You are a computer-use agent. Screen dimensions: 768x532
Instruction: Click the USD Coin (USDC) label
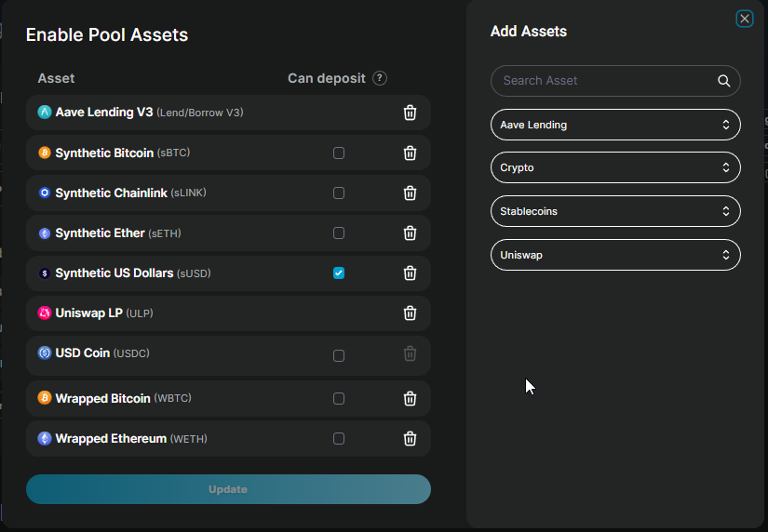click(x=102, y=352)
